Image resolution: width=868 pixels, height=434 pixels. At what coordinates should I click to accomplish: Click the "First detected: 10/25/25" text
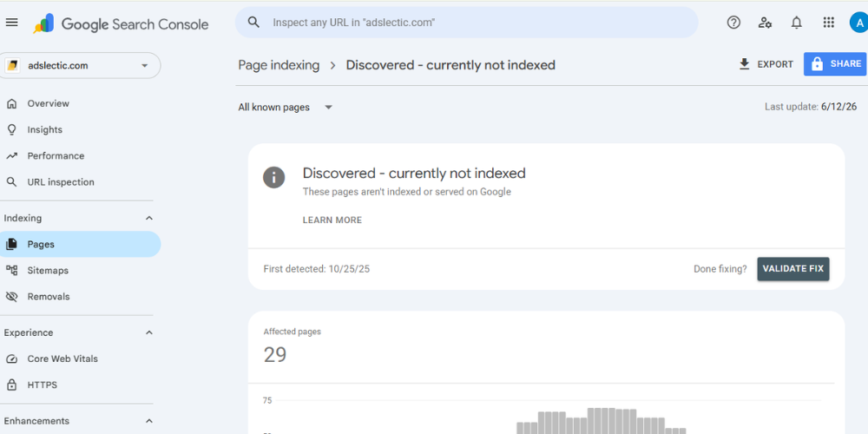[317, 269]
